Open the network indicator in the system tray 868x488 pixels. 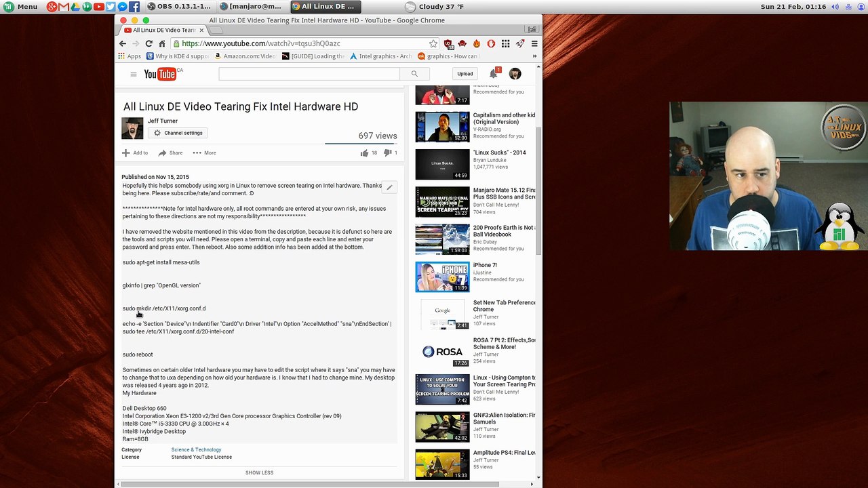[847, 7]
